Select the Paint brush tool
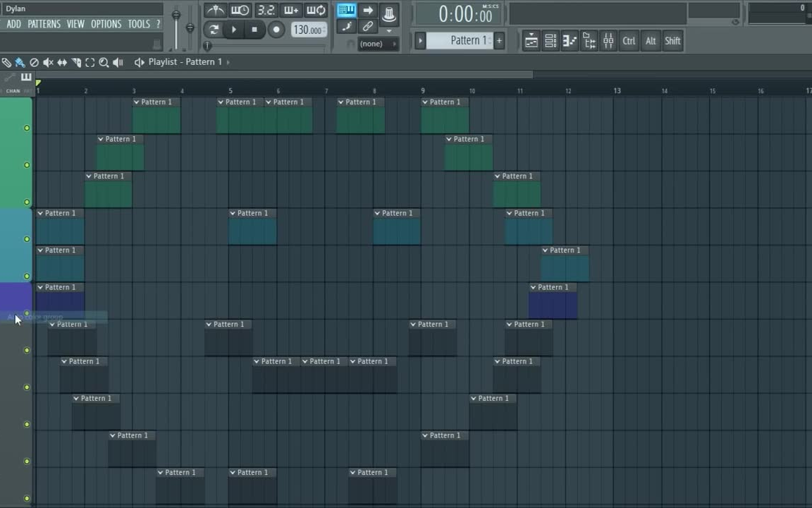The image size is (812, 508). tap(20, 62)
